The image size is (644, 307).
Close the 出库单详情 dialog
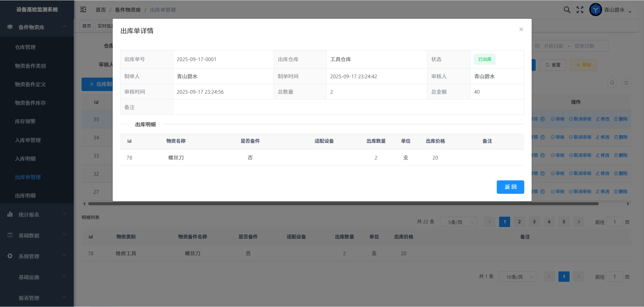tap(521, 30)
